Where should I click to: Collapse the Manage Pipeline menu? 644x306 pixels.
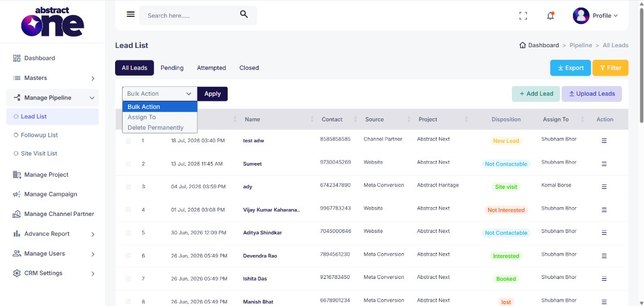[53, 98]
